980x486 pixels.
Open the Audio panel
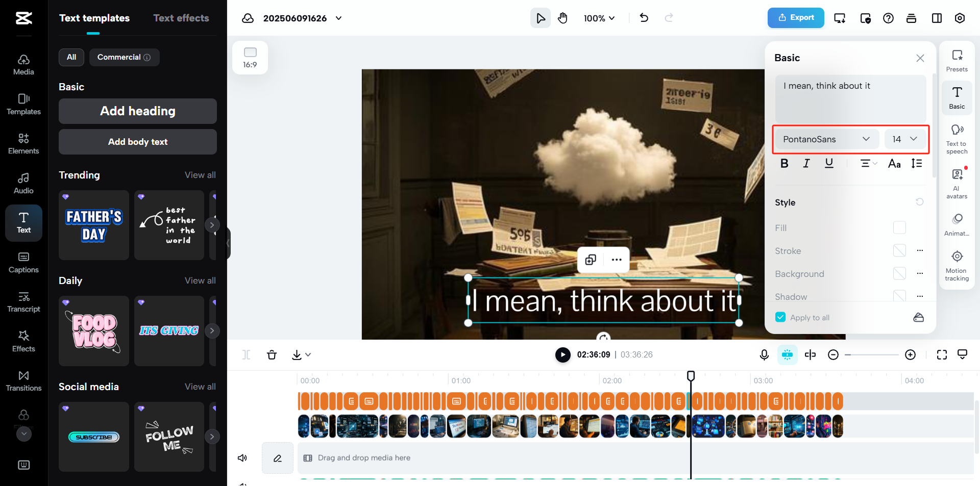tap(23, 184)
